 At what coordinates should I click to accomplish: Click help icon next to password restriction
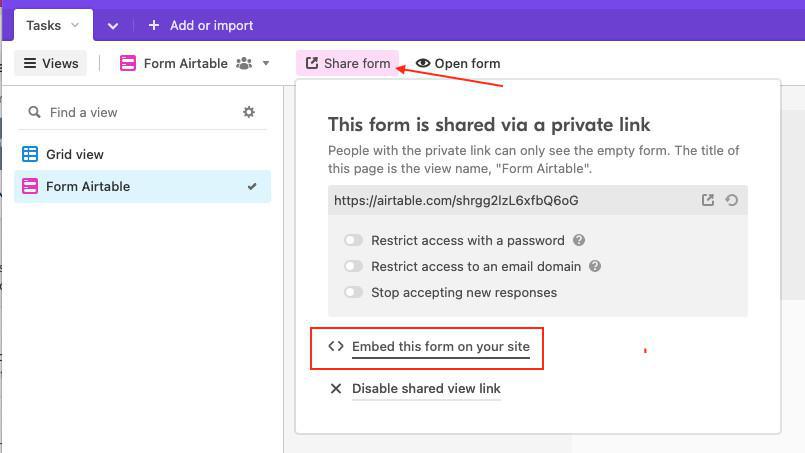(579, 240)
